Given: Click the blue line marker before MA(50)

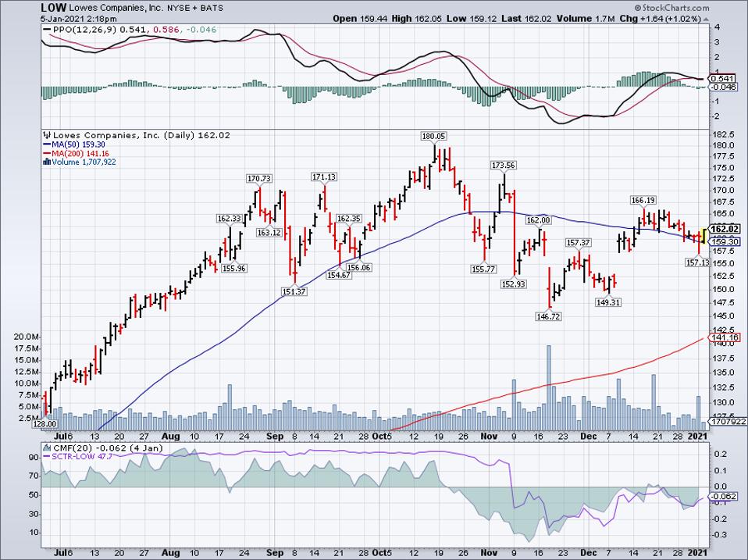Looking at the screenshot, I should click(47, 144).
